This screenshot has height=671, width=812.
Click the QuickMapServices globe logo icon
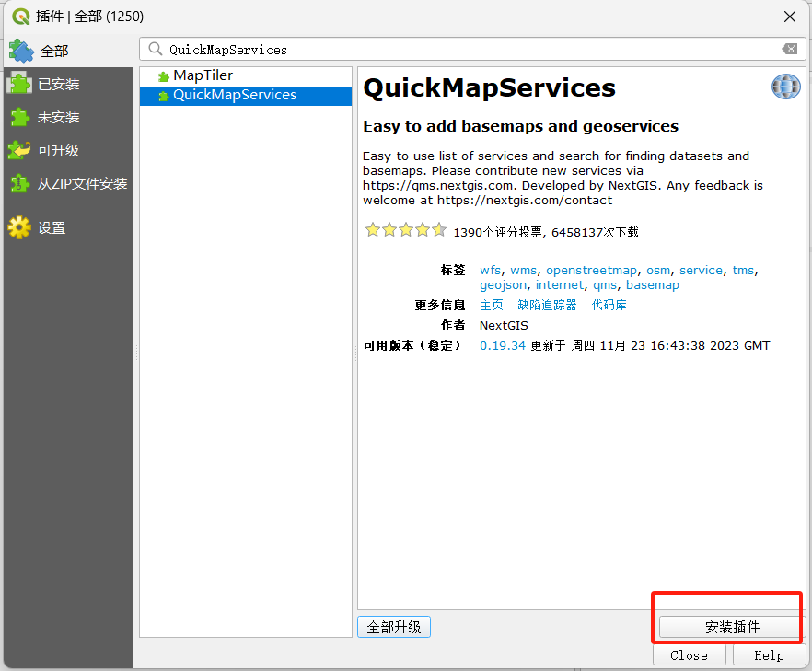pos(785,86)
